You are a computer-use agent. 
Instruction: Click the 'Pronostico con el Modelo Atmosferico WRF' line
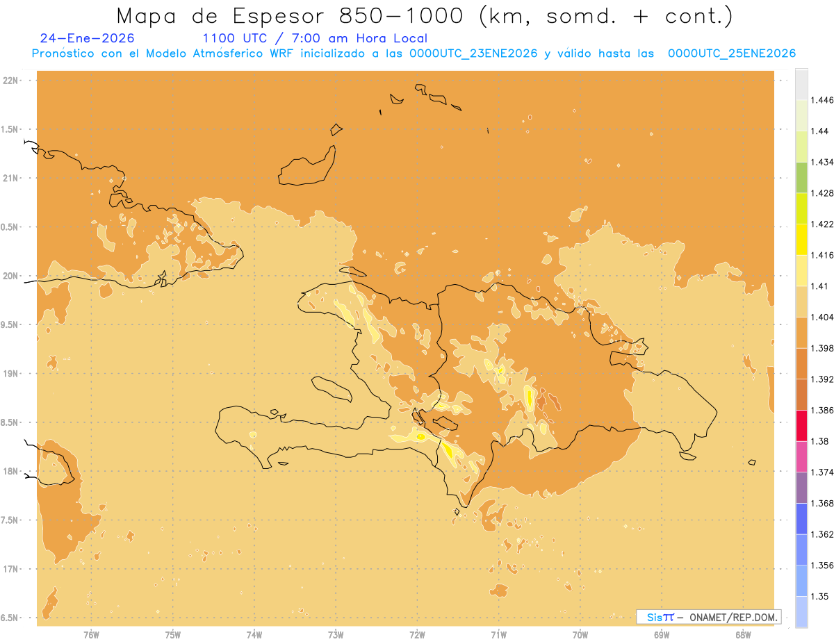[x=414, y=53]
